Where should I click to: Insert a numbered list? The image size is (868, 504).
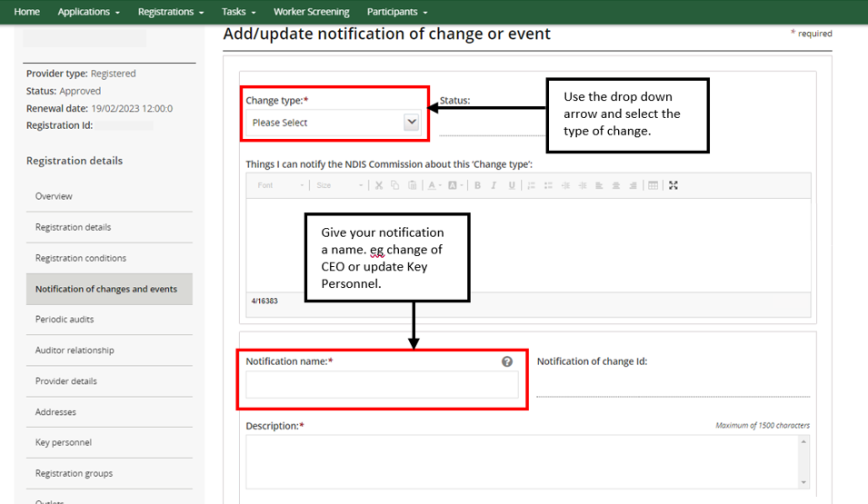tap(530, 185)
